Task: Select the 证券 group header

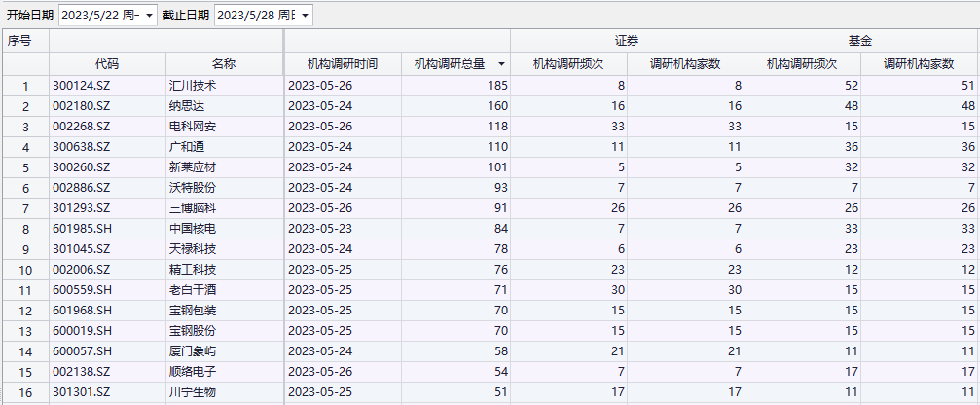Action: click(x=627, y=41)
